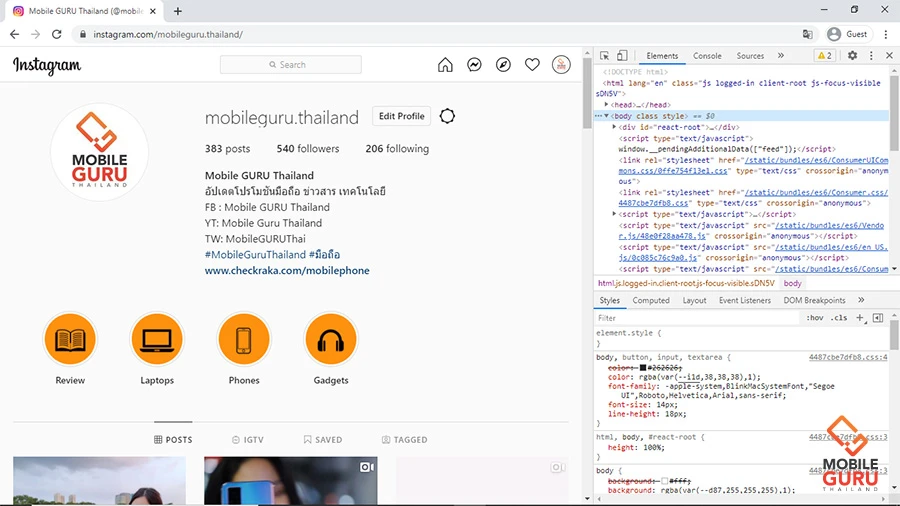Toggle device toolbar in DevTools
900x506 pixels.
click(621, 56)
